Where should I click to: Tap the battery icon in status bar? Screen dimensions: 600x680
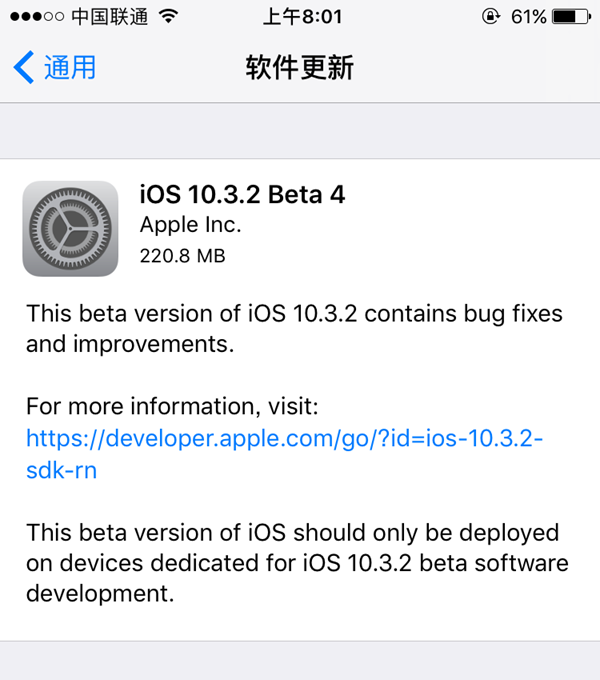point(571,17)
